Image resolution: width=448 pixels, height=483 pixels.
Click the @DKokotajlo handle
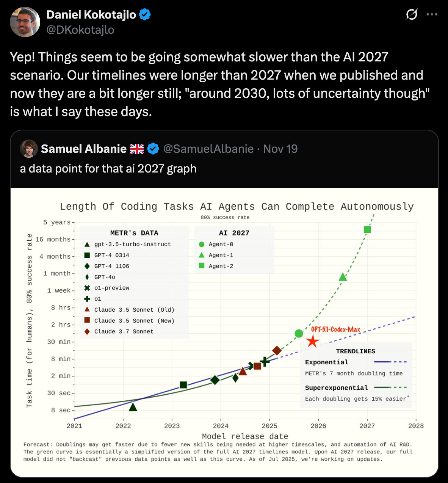pos(80,30)
